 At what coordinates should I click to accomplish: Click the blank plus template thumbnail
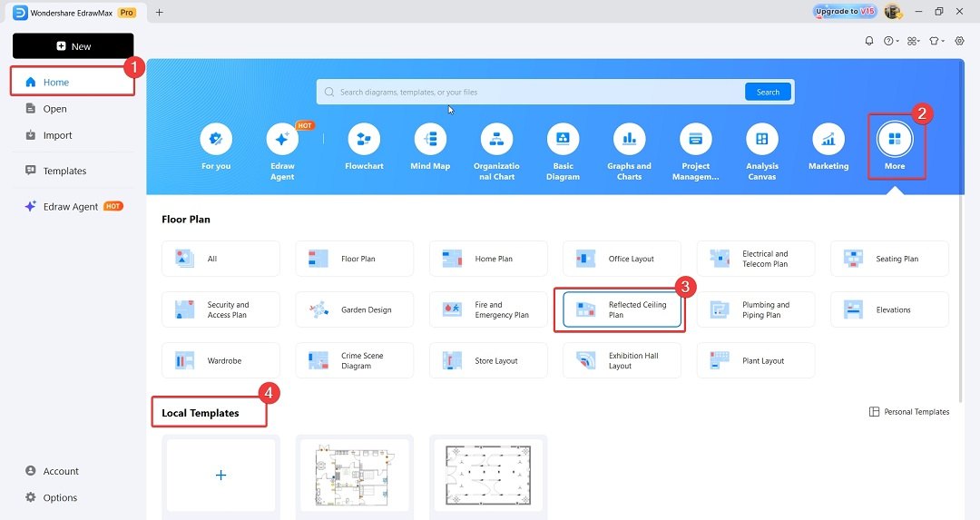220,475
